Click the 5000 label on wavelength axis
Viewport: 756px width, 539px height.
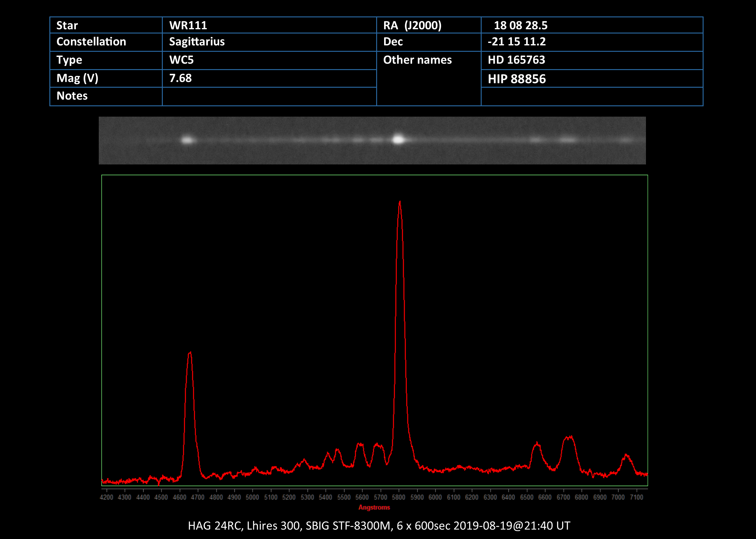[x=252, y=497]
